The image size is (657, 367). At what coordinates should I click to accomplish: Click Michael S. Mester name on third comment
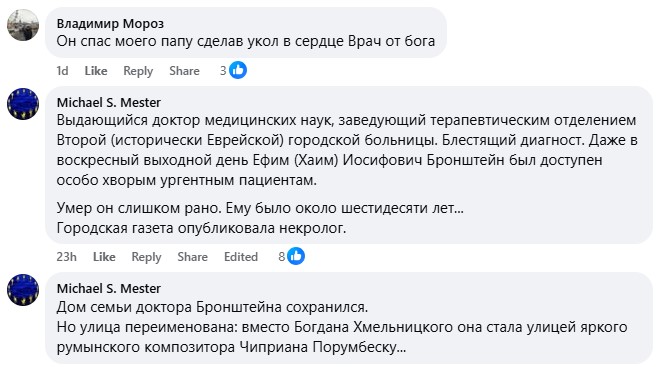(x=109, y=288)
